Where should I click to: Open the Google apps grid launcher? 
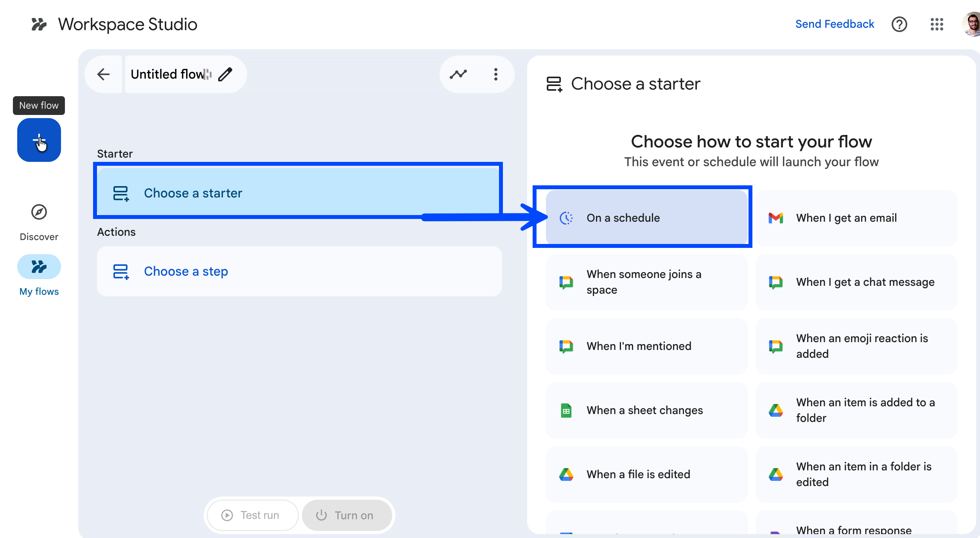[x=937, y=24]
